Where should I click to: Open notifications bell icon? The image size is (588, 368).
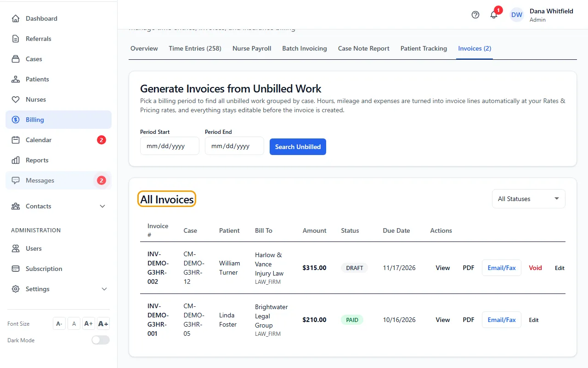click(494, 15)
